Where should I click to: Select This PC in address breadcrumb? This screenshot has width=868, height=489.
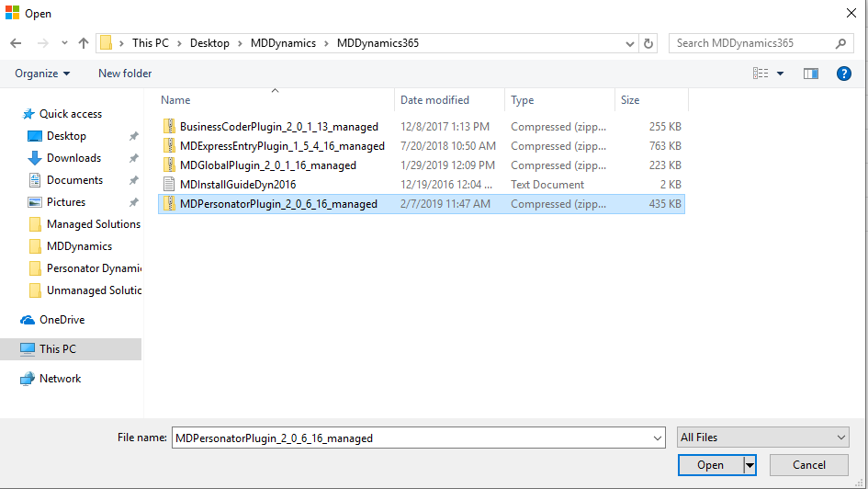coord(150,43)
